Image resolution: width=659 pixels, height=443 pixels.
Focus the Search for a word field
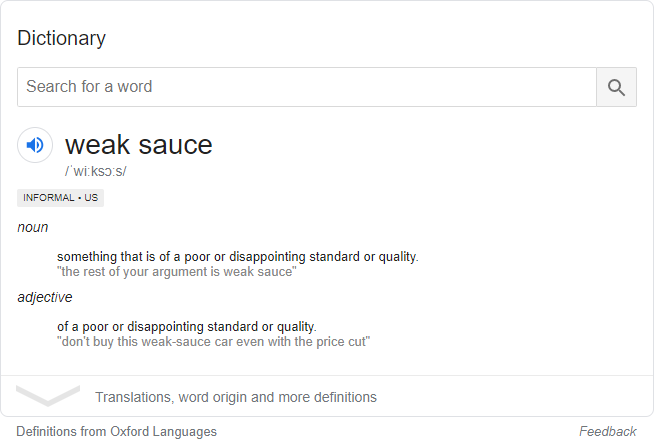click(307, 87)
